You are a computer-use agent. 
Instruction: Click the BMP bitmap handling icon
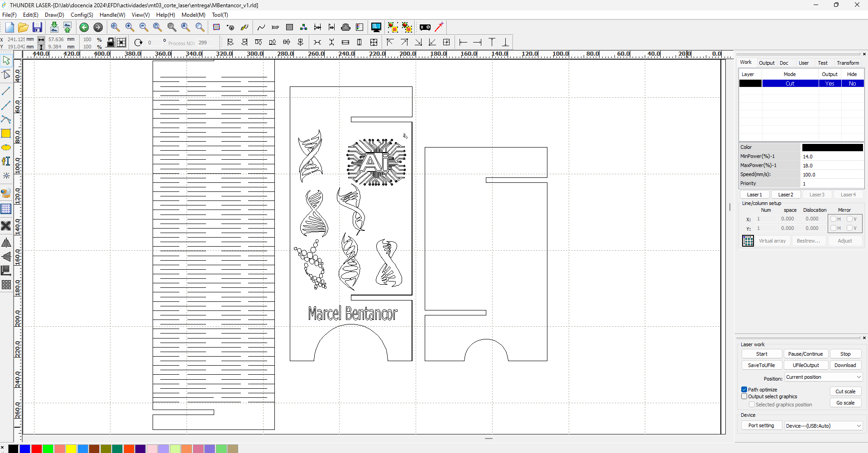(x=275, y=28)
